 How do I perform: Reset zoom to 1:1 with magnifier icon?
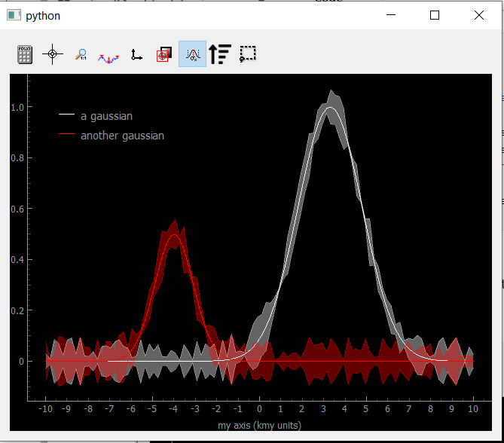click(x=81, y=54)
